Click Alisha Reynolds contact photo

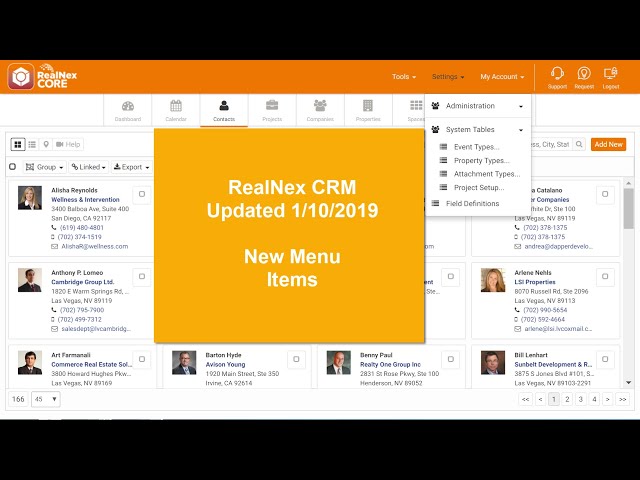click(x=30, y=198)
